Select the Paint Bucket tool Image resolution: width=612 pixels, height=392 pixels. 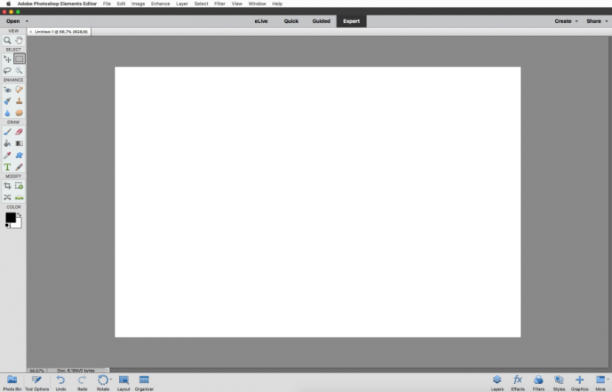[7, 143]
